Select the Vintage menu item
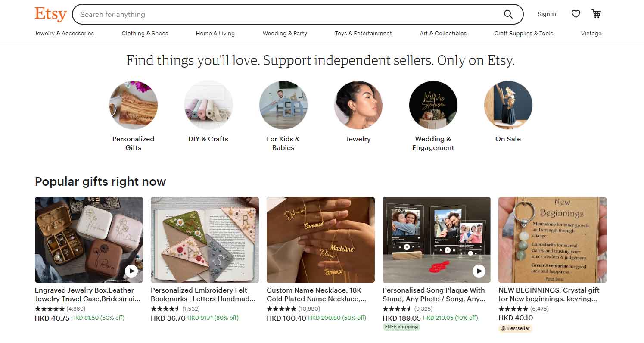644x343 pixels. 591,34
